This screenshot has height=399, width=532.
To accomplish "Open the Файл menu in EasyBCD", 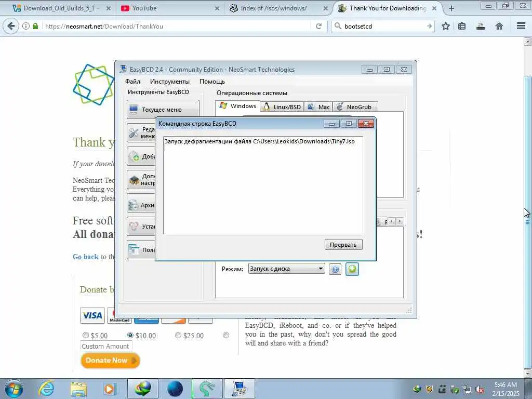I will pos(132,82).
